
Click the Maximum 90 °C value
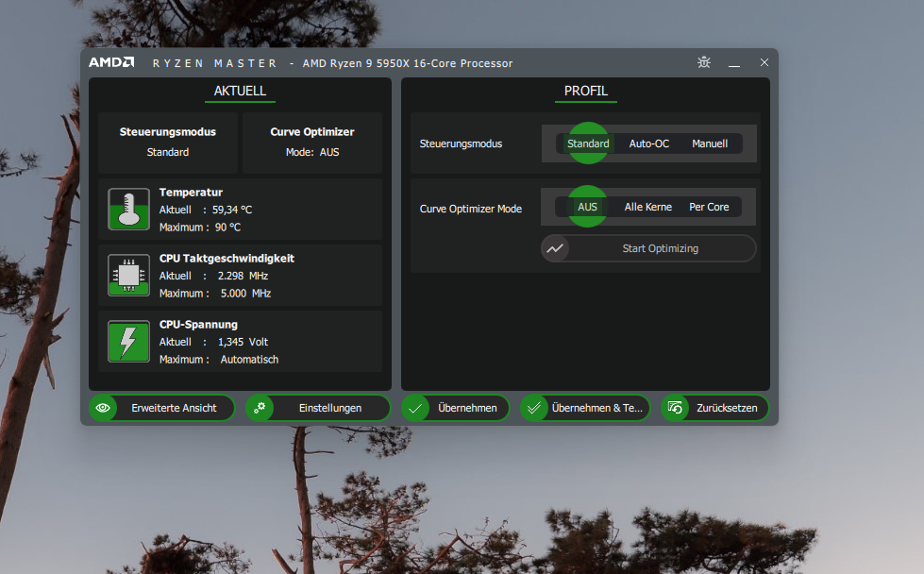point(227,228)
